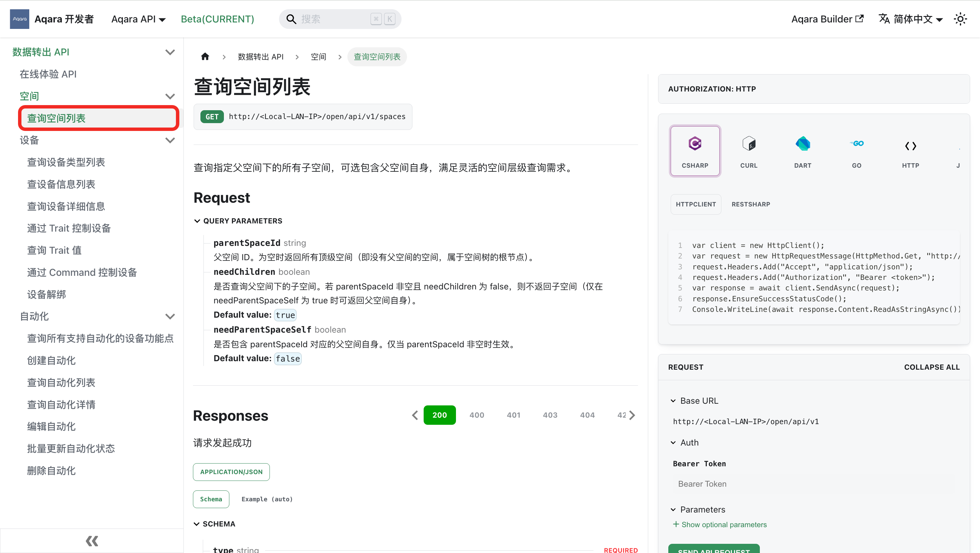Click the translate language icon
The height and width of the screenshot is (553, 980).
pyautogui.click(x=884, y=19)
